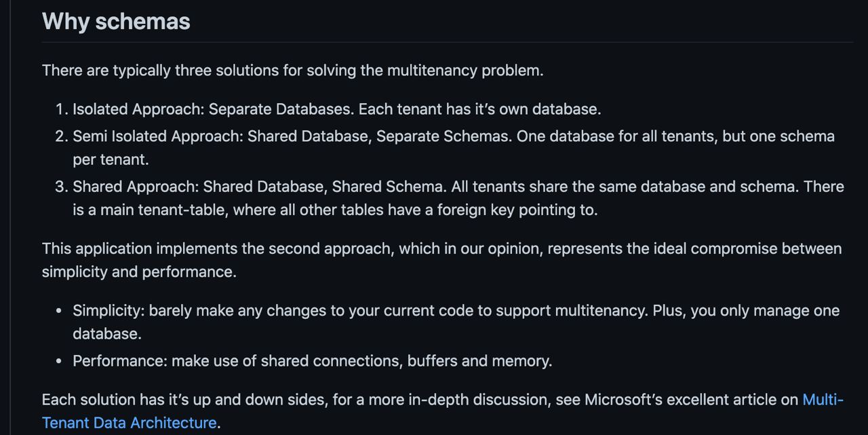Click the text "per tenant." continuation line

(x=111, y=159)
